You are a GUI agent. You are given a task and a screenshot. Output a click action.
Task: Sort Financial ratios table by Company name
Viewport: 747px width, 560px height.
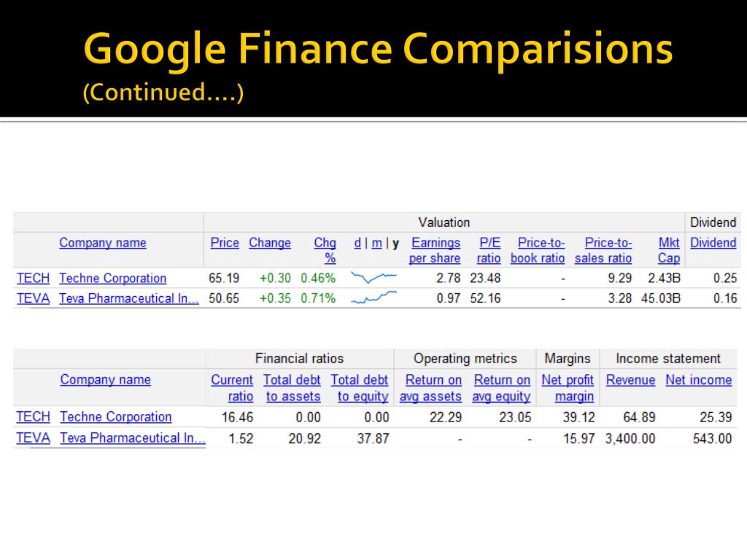105,380
